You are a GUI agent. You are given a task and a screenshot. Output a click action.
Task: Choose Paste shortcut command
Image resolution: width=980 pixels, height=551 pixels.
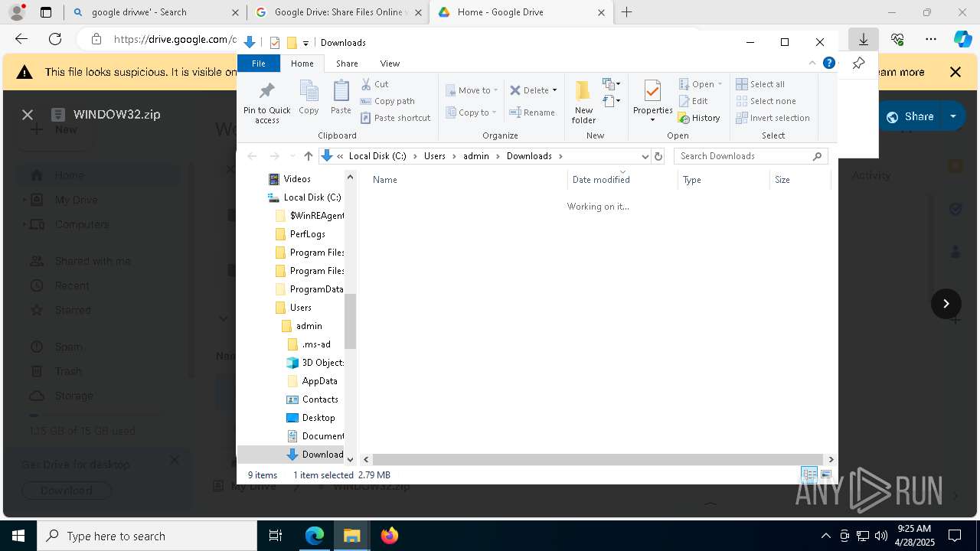coord(395,118)
